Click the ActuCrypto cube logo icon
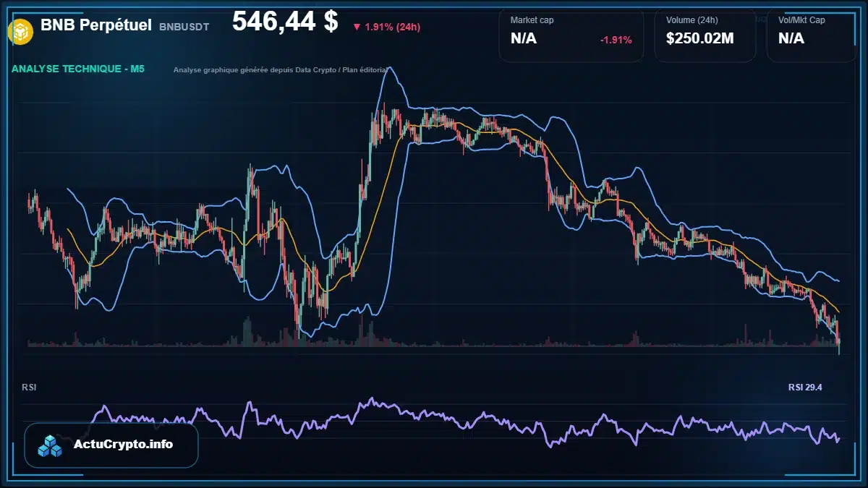The image size is (868, 488). [51, 445]
